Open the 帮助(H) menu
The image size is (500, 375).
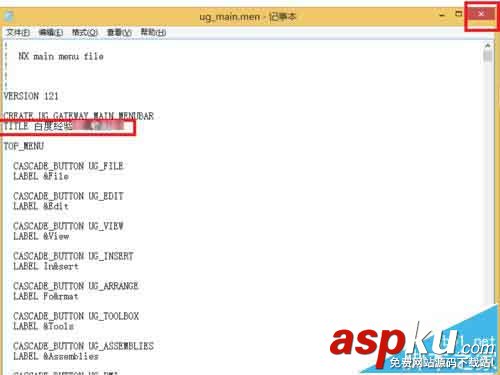click(153, 32)
